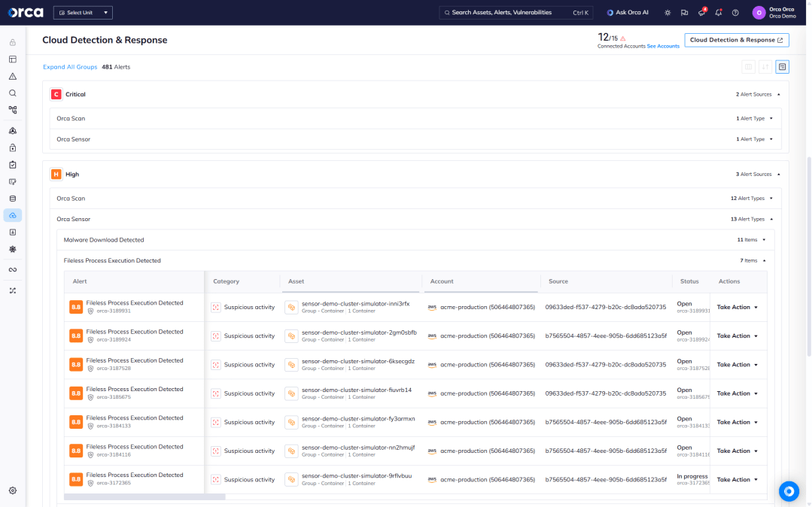Open the chat support bubble icon
This screenshot has height=507, width=812.
[789, 491]
